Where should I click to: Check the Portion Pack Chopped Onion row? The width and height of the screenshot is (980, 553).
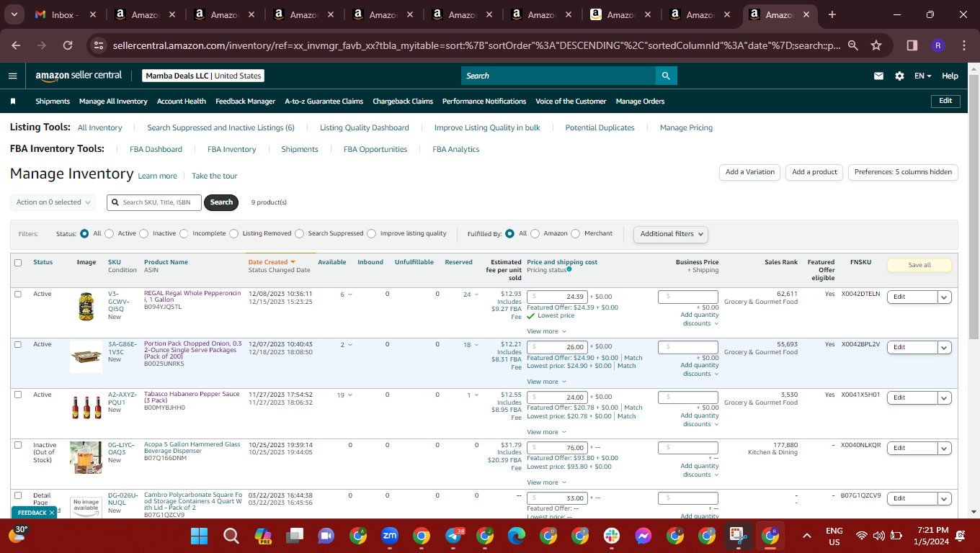pyautogui.click(x=18, y=344)
